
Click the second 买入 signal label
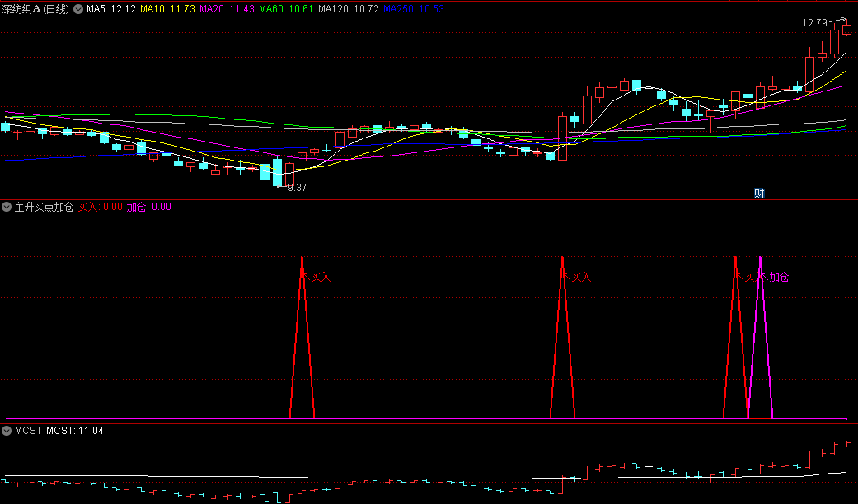[x=581, y=278]
